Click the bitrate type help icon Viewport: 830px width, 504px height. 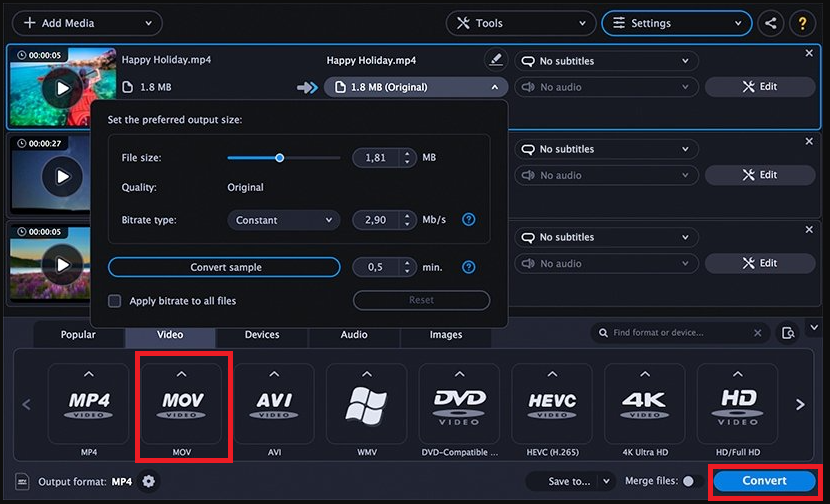pyautogui.click(x=468, y=219)
